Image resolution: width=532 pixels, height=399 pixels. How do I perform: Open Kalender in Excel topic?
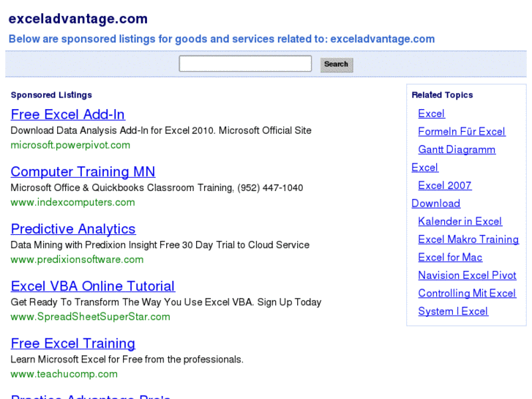click(x=460, y=221)
